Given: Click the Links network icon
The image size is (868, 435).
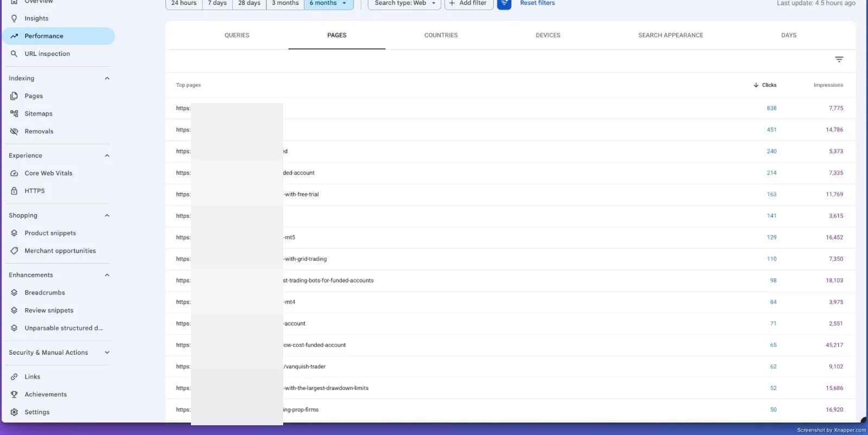Looking at the screenshot, I should pos(14,377).
